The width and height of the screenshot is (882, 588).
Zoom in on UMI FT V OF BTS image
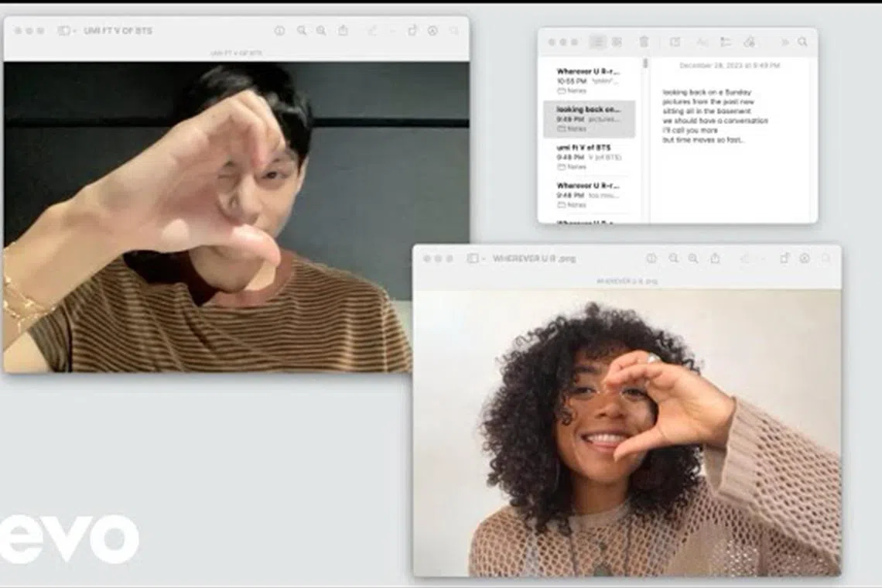click(321, 31)
